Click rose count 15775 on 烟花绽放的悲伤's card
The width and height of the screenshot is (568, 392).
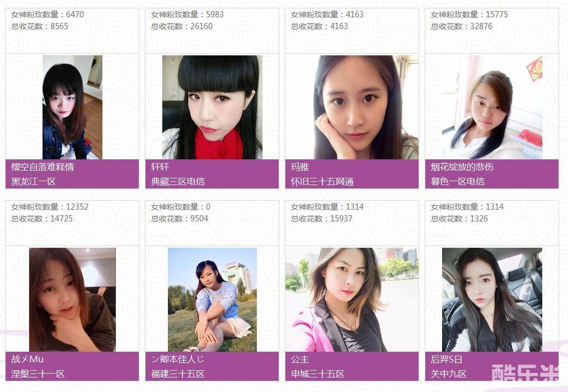click(x=496, y=15)
